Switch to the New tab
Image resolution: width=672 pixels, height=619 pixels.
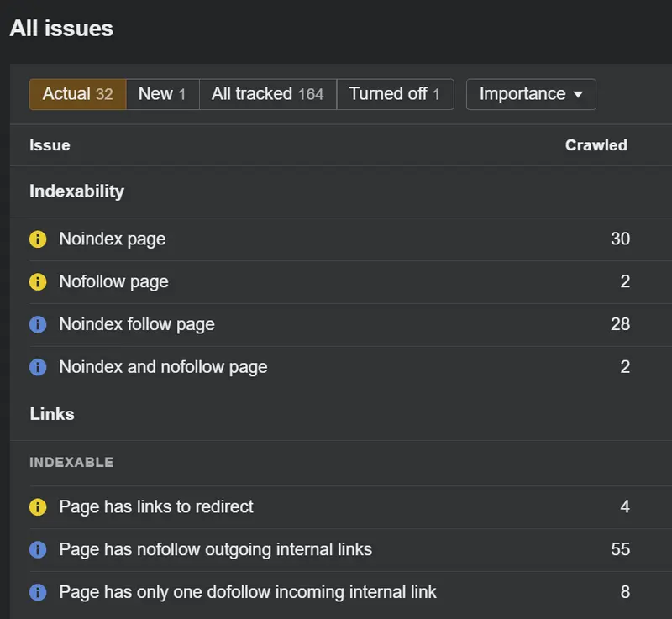[162, 94]
